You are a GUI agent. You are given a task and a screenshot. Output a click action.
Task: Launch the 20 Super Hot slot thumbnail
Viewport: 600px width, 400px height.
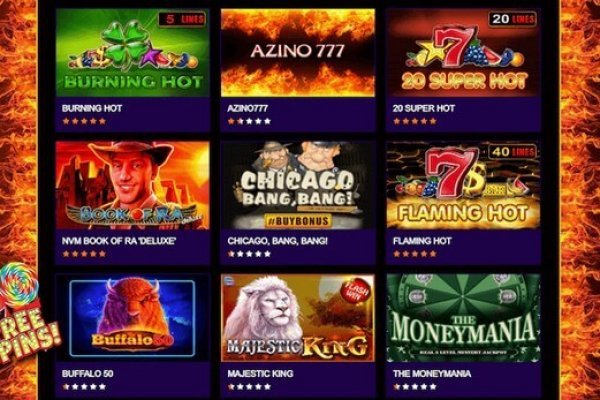click(x=463, y=52)
